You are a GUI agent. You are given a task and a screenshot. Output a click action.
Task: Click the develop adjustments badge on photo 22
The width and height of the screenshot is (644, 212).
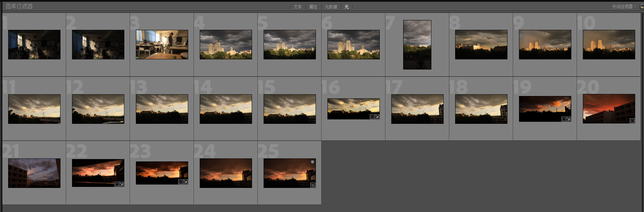[121, 184]
